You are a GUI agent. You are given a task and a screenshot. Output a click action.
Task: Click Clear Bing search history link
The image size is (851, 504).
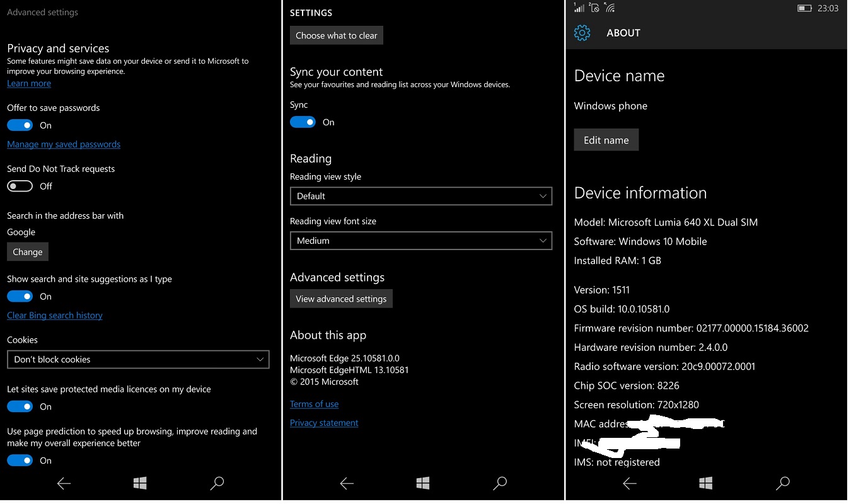tap(55, 315)
